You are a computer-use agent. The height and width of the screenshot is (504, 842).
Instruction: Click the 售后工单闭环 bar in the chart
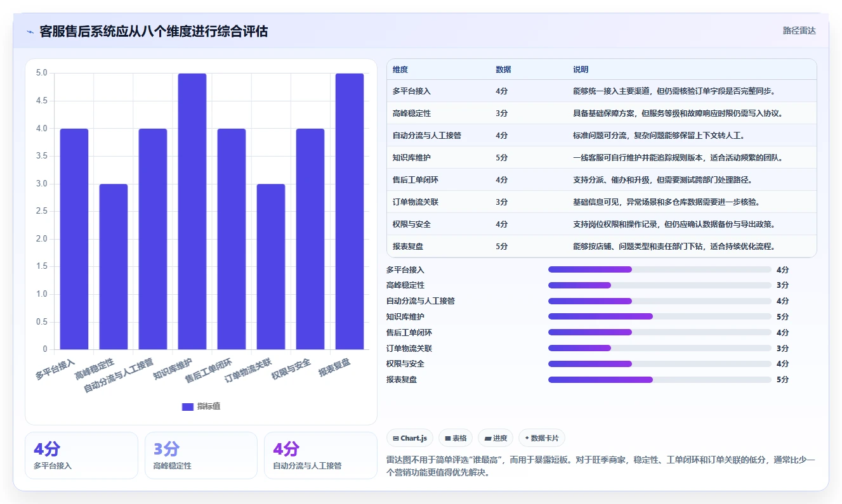pyautogui.click(x=232, y=239)
